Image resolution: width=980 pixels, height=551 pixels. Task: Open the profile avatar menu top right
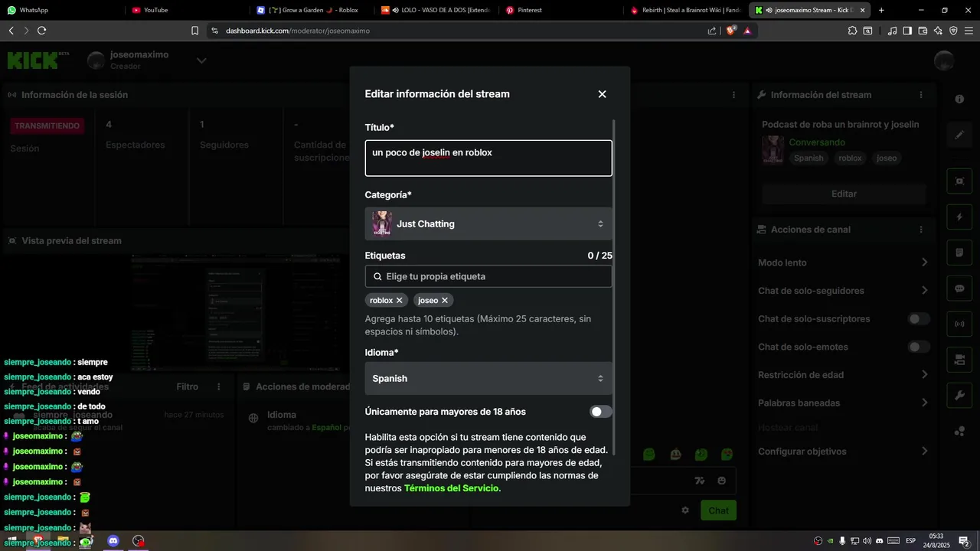(944, 60)
